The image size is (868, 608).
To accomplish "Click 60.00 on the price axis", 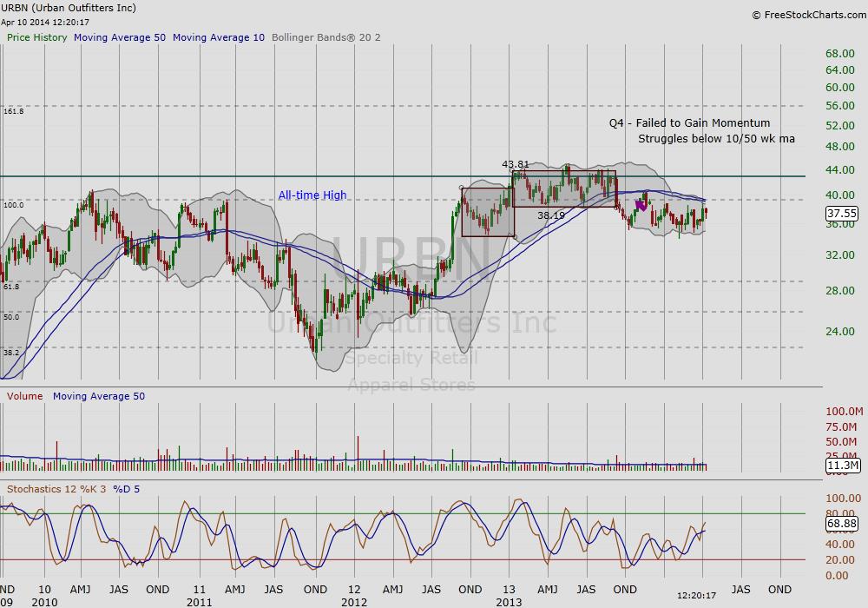I will (x=839, y=87).
